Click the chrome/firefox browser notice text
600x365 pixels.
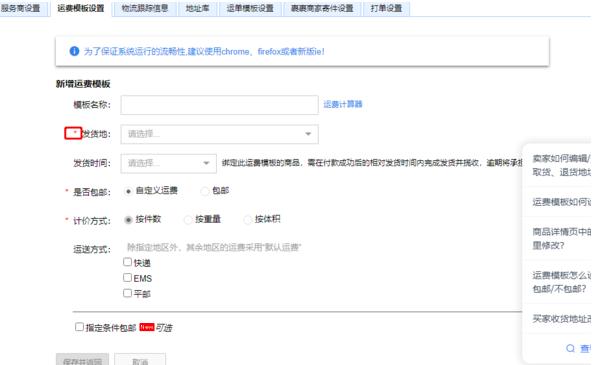pyautogui.click(x=204, y=51)
